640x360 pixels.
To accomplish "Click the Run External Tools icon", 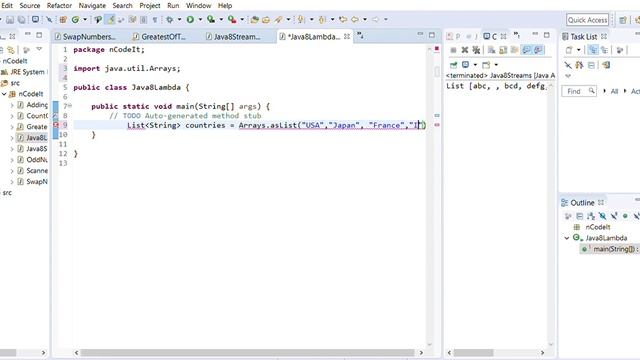I will point(232,19).
